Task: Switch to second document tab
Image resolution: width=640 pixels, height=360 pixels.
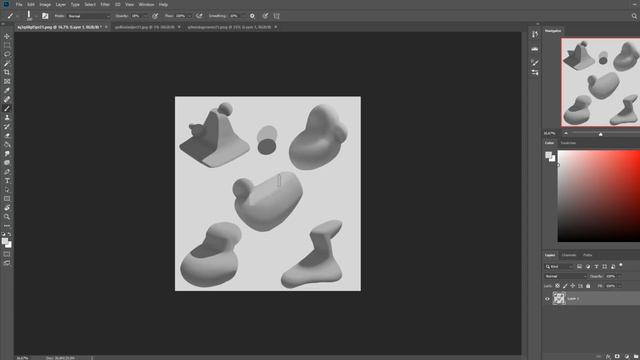Action: (x=144, y=27)
